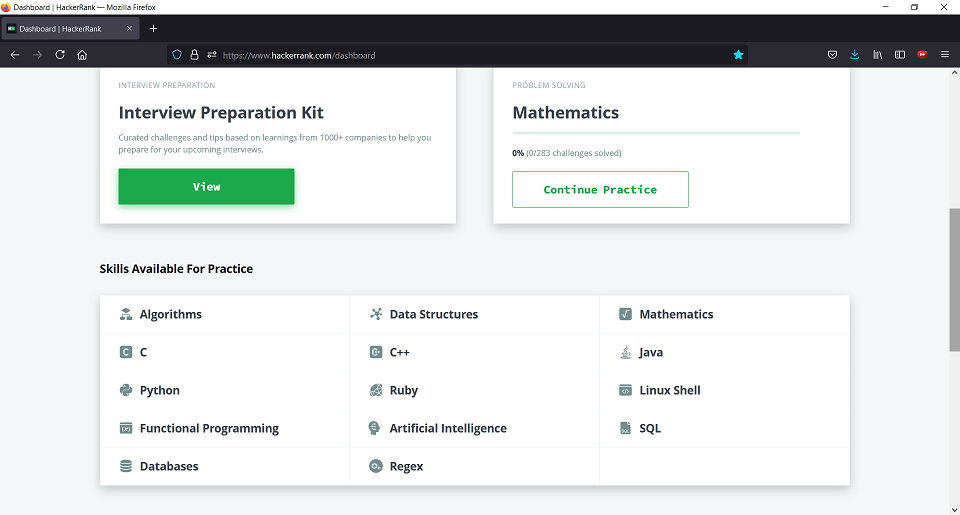Click the scrollbar up arrow
This screenshot has width=960, height=515.
(954, 73)
